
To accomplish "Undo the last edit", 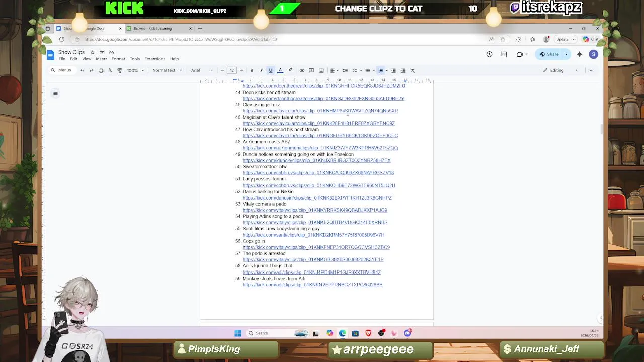I will [82, 70].
